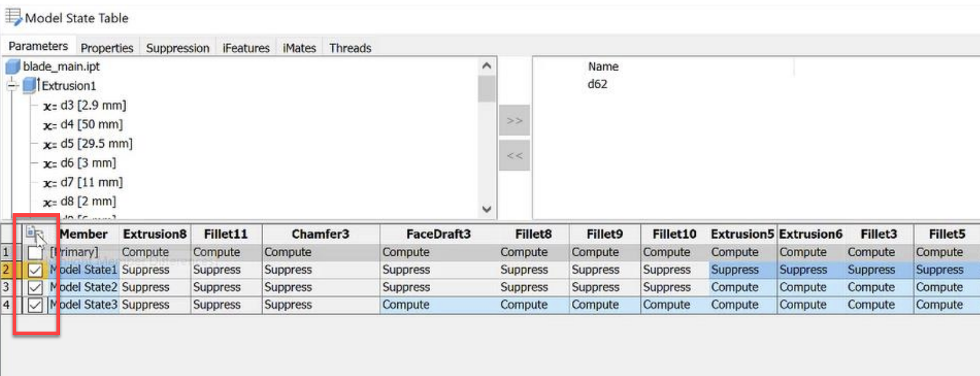The width and height of the screenshot is (980, 376).
Task: Open the iFeatures tab
Action: (246, 48)
